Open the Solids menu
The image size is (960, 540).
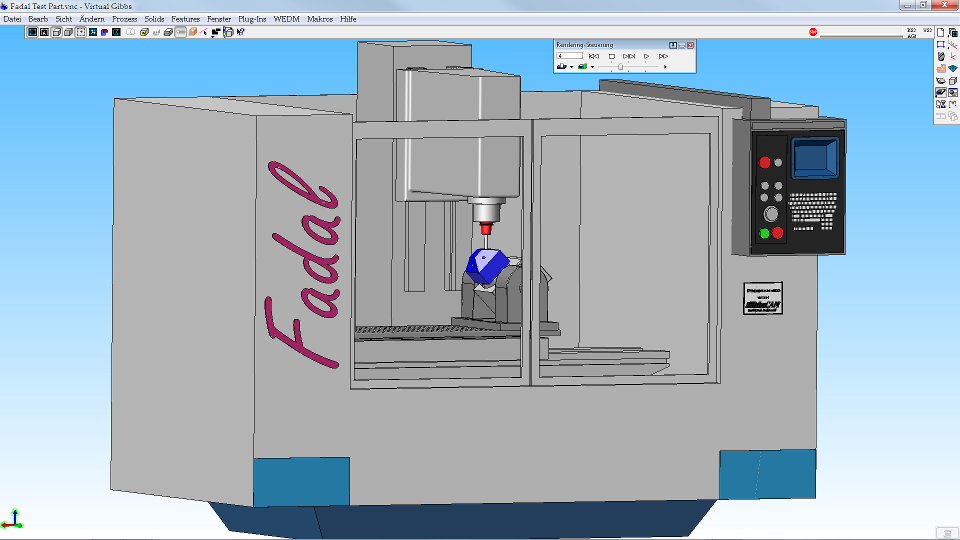click(x=154, y=19)
